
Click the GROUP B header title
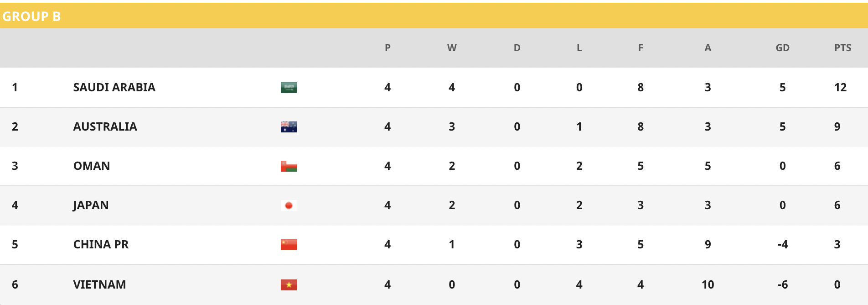[x=31, y=16]
